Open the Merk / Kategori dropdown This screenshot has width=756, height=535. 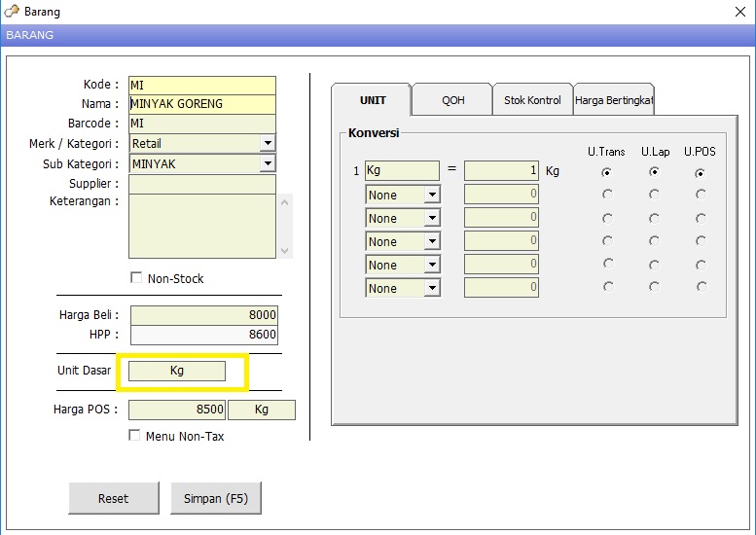(268, 144)
